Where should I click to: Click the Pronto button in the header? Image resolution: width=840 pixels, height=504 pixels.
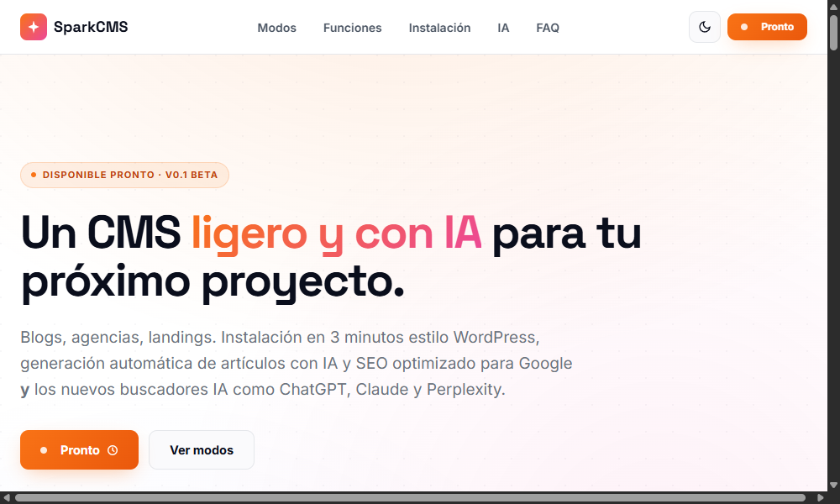point(767,27)
